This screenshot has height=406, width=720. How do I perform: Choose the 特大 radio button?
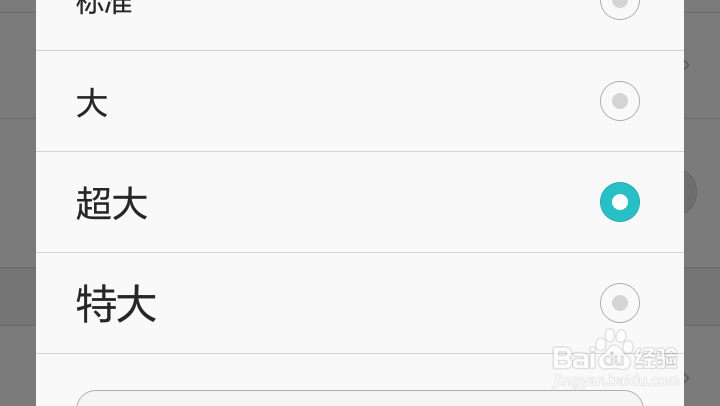(x=619, y=303)
